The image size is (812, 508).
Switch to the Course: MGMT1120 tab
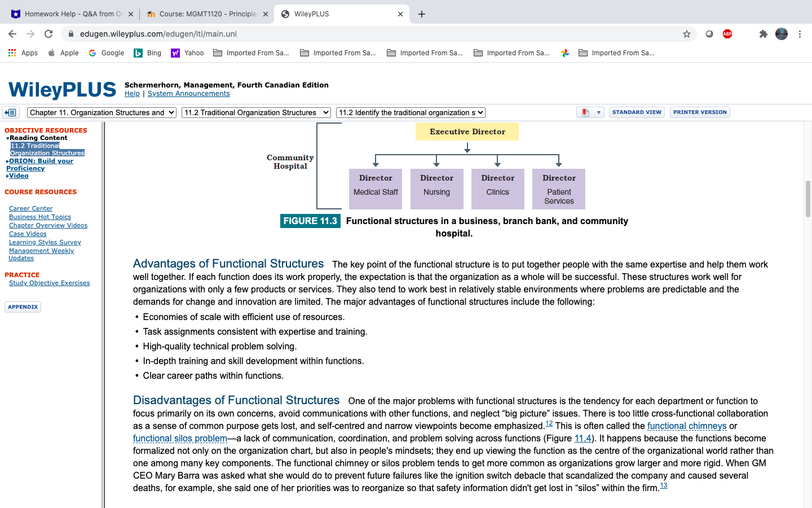tap(206, 14)
